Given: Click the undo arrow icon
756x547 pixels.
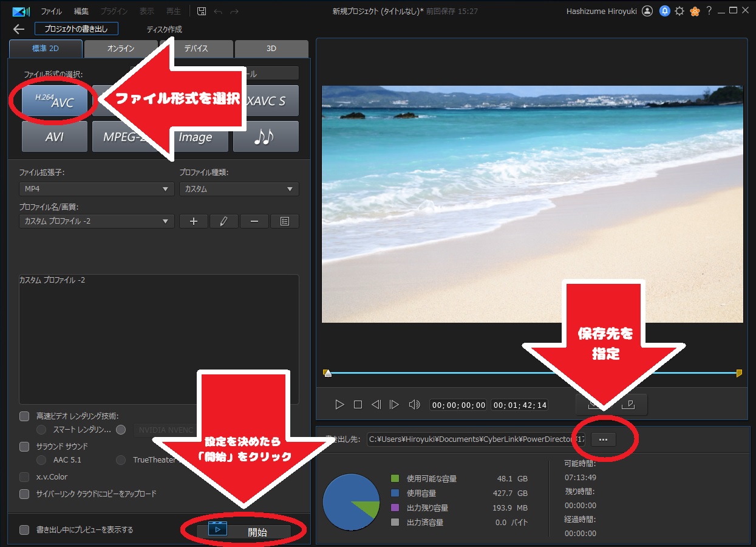Looking at the screenshot, I should 218,11.
